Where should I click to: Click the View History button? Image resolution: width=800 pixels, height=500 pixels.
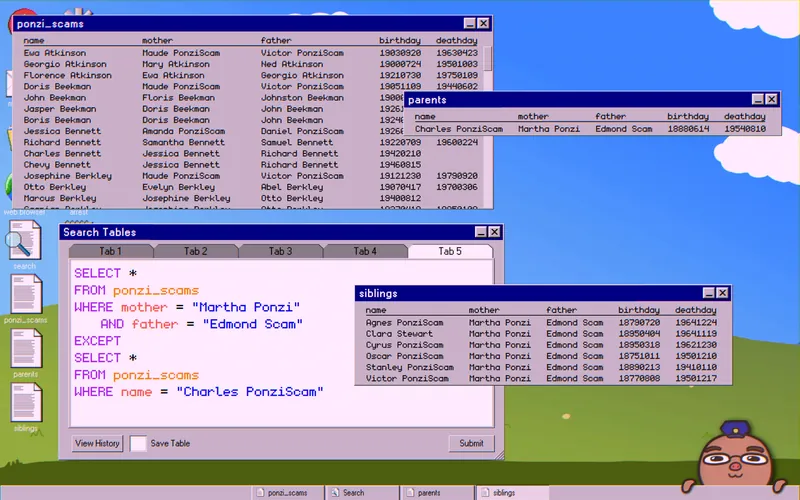pyautogui.click(x=97, y=443)
